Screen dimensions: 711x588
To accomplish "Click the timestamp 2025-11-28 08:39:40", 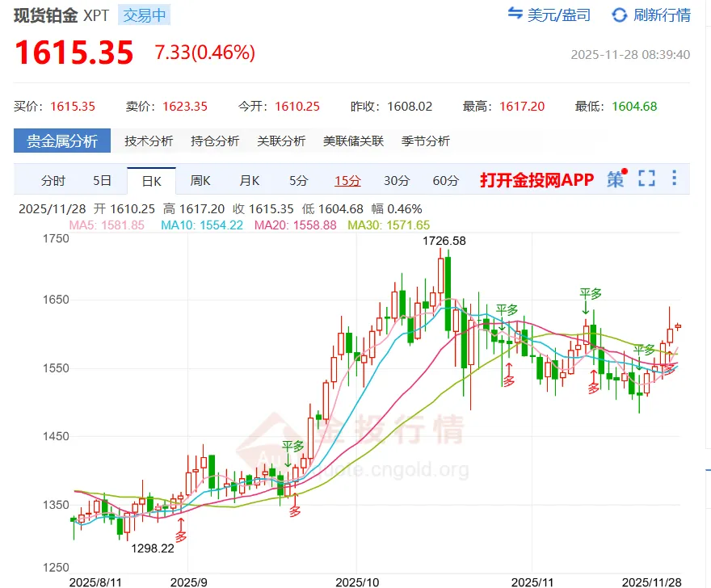I will (x=630, y=54).
